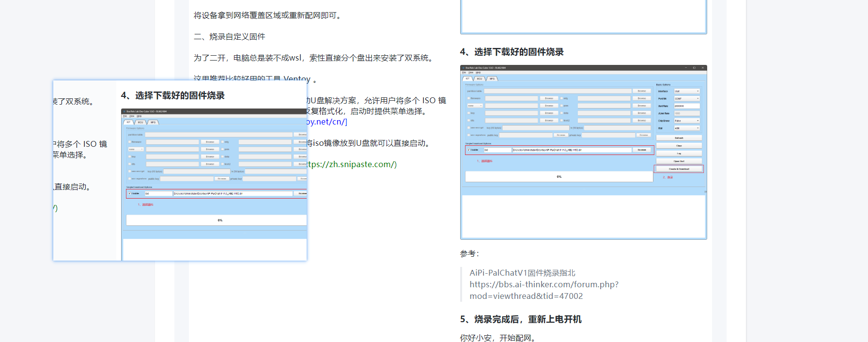Expand the 'none' dropdown in right-column Dev Cube screenshot
This screenshot has width=868, height=342.
coord(475,106)
